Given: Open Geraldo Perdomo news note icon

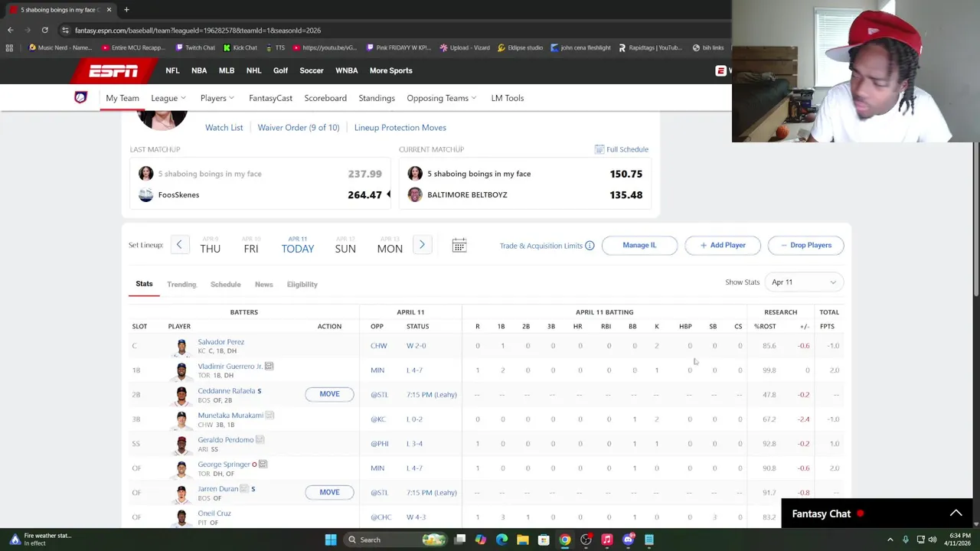Looking at the screenshot, I should [x=260, y=440].
